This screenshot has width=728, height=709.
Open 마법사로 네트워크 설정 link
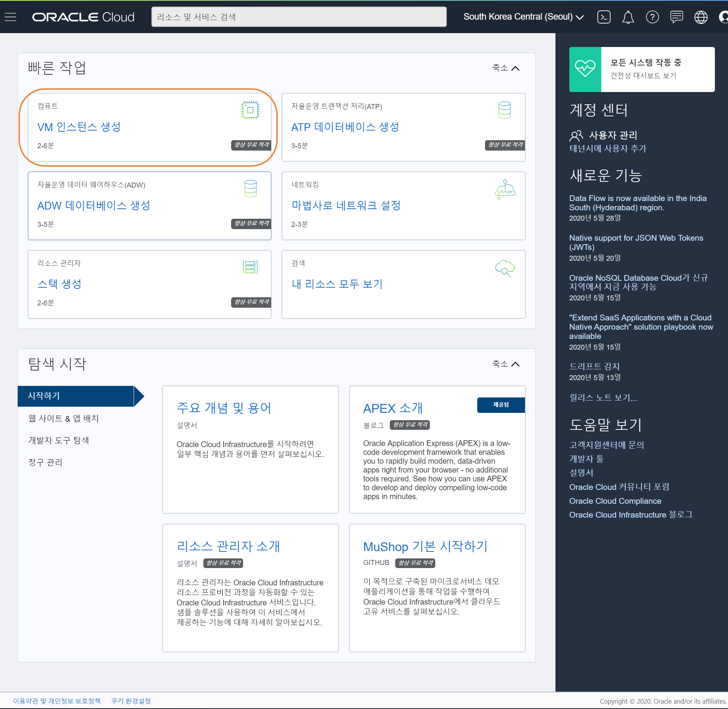tap(346, 205)
